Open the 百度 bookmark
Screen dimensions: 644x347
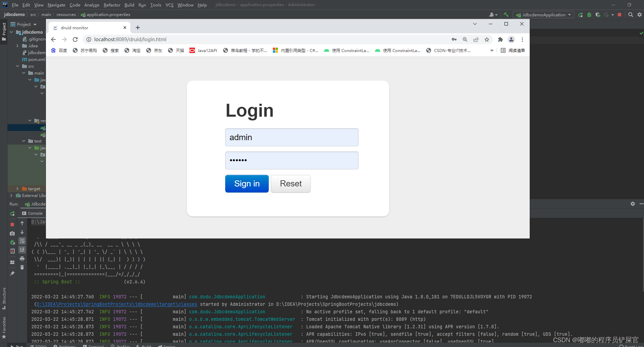(x=59, y=50)
